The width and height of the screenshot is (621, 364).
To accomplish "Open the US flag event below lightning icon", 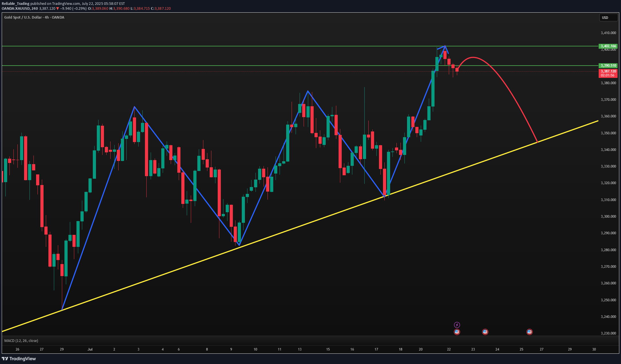I will click(x=457, y=332).
